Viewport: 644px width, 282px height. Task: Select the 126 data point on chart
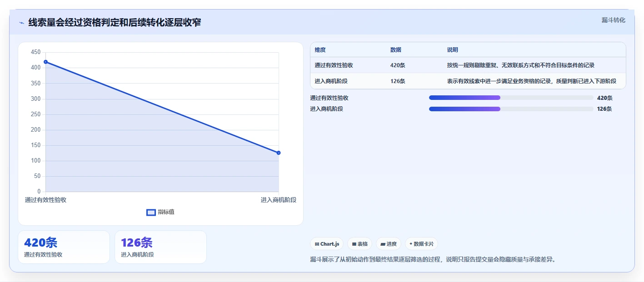[279, 153]
